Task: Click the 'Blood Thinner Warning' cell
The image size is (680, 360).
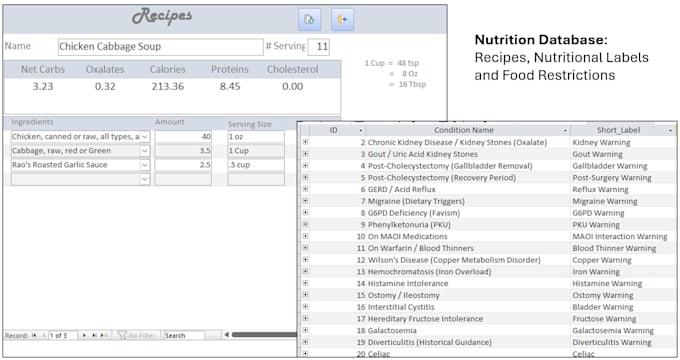Action: click(623, 248)
